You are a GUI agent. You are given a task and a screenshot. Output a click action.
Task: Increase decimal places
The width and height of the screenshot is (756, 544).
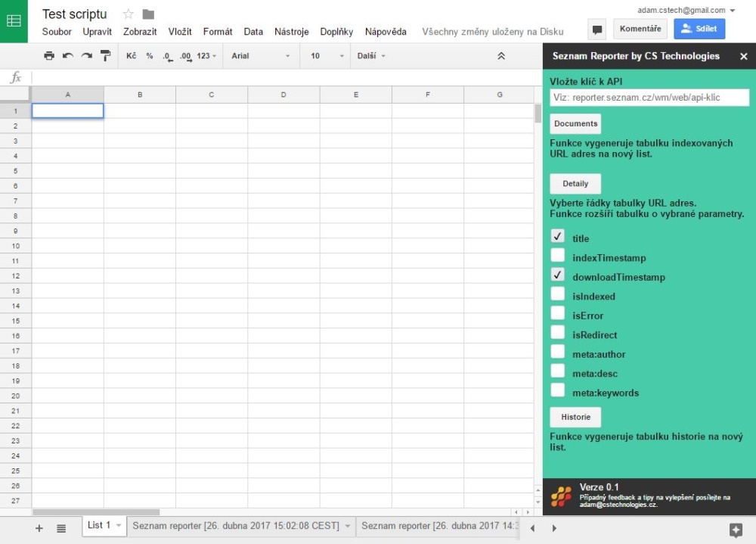pyautogui.click(x=186, y=57)
